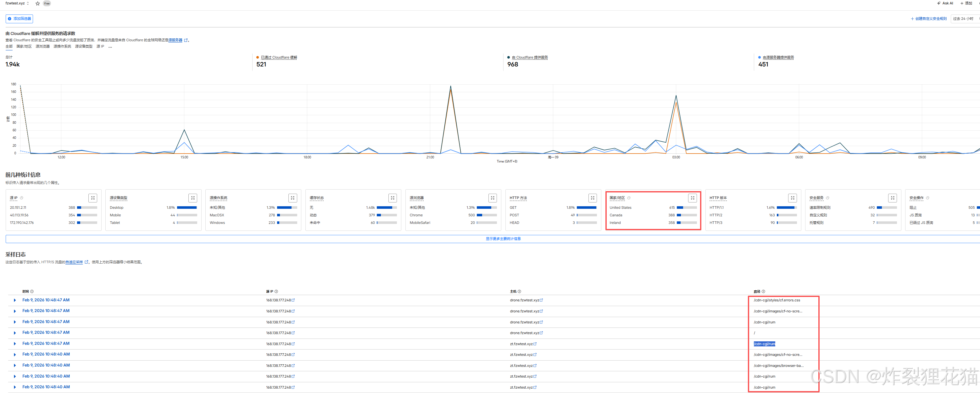Open external link icon for drone.fzwtest.xyz first row
Image resolution: width=980 pixels, height=393 pixels.
click(541, 300)
